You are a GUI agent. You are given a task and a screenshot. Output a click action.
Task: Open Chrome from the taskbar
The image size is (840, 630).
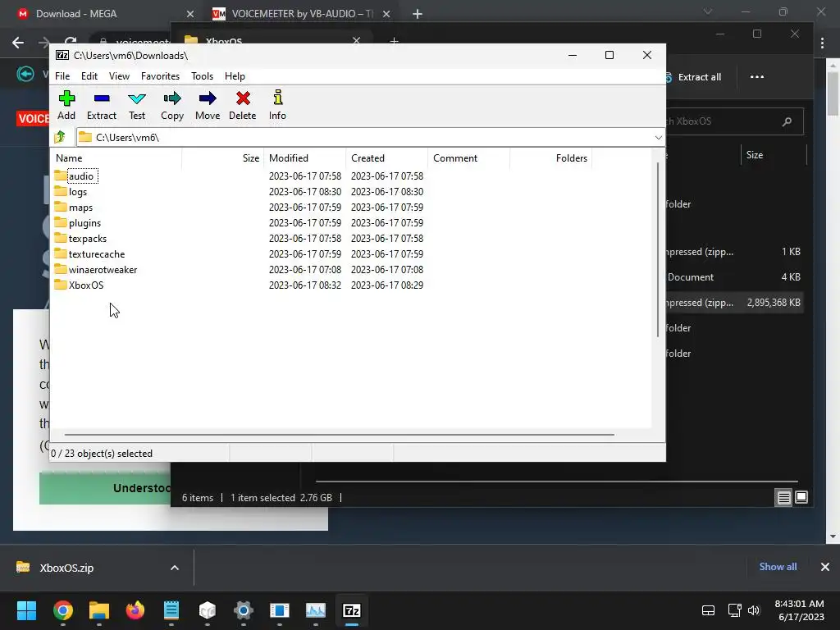click(x=62, y=610)
